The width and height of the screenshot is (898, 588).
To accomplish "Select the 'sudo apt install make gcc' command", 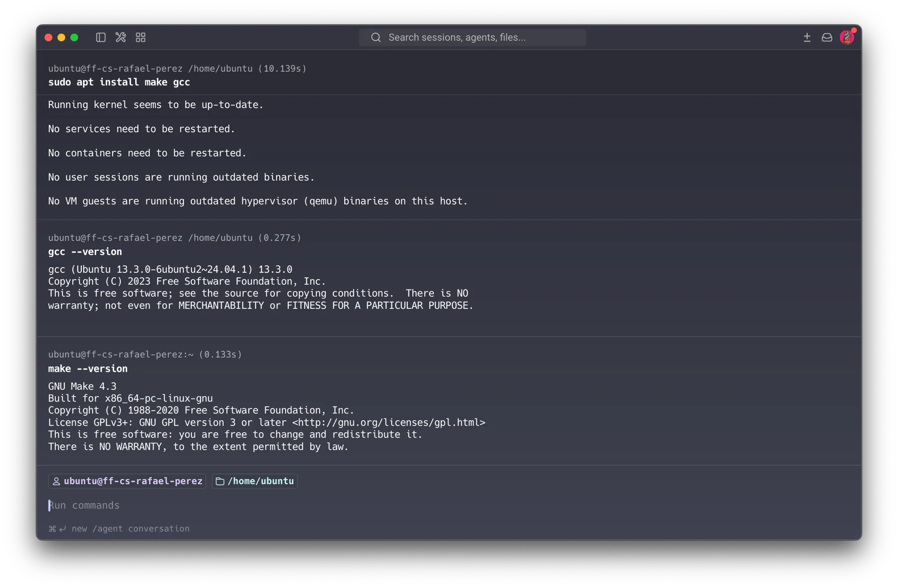I will pos(119,82).
